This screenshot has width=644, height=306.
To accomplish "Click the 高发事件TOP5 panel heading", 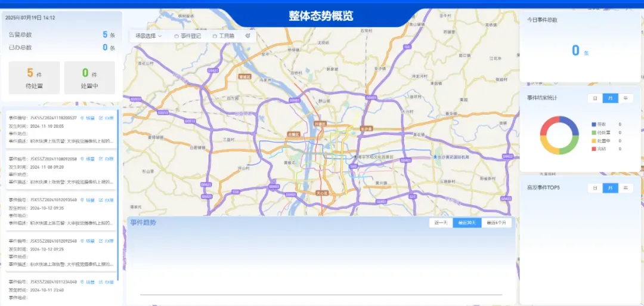I will [x=543, y=188].
